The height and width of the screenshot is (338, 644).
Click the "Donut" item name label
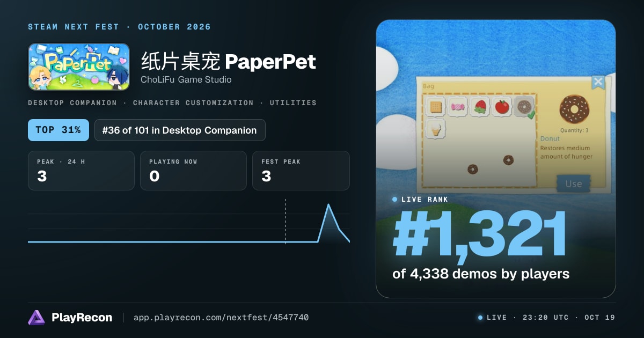click(550, 138)
